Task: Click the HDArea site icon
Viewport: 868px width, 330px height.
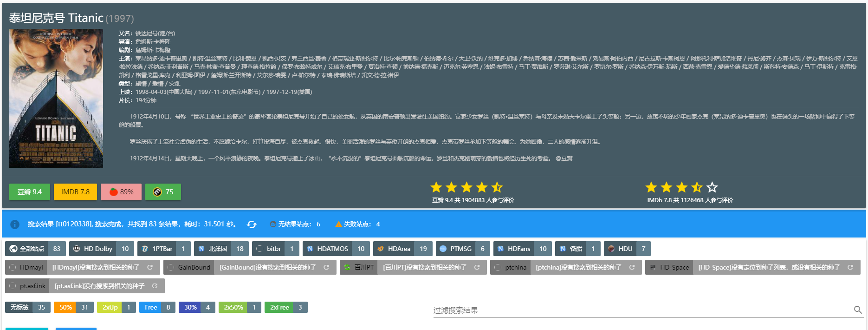Action: pos(381,249)
